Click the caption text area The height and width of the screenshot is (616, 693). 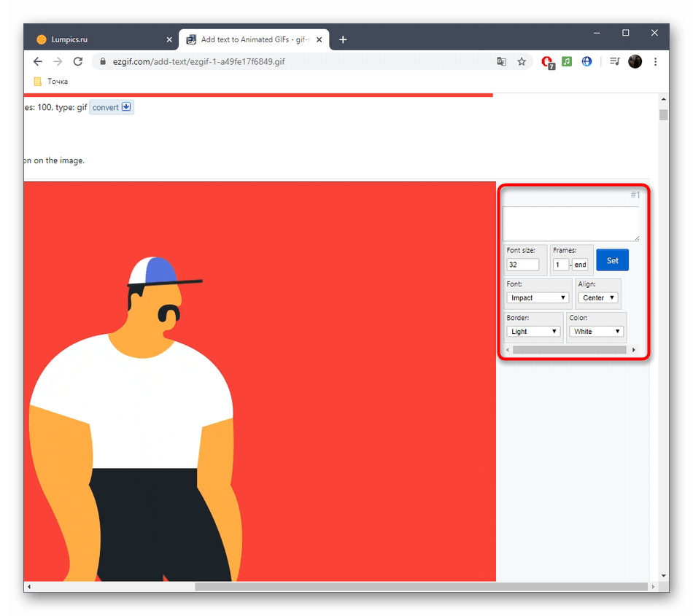point(571,224)
